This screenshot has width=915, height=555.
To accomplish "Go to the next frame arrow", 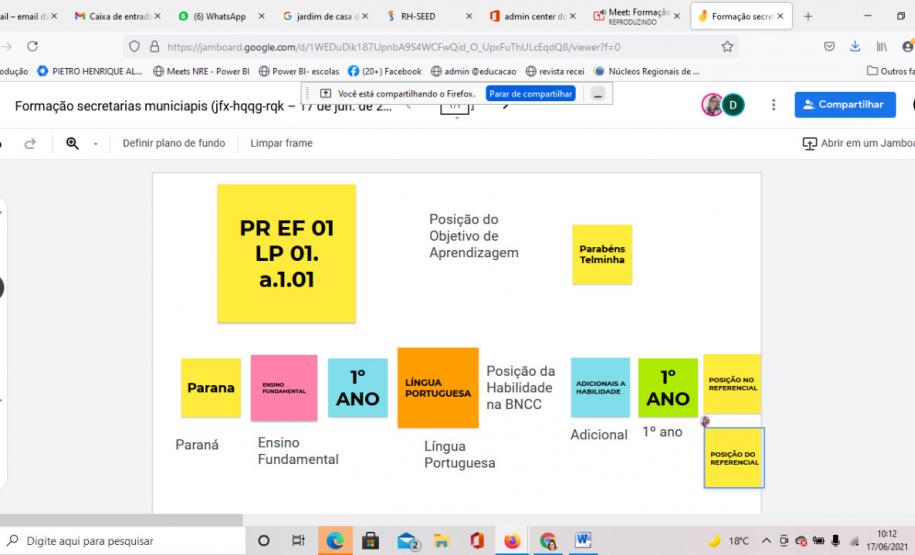I will tap(506, 105).
